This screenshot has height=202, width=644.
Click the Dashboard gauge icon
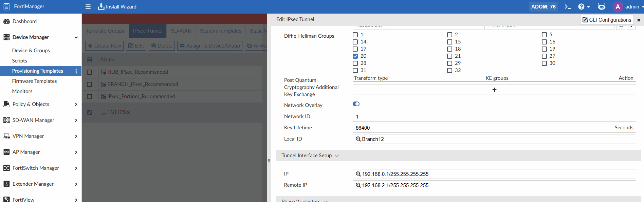[x=6, y=21]
